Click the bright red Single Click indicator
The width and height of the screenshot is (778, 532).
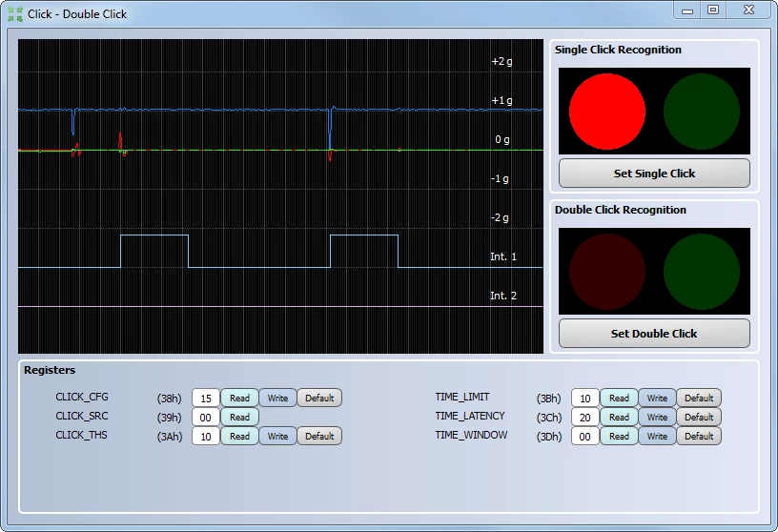tap(606, 112)
